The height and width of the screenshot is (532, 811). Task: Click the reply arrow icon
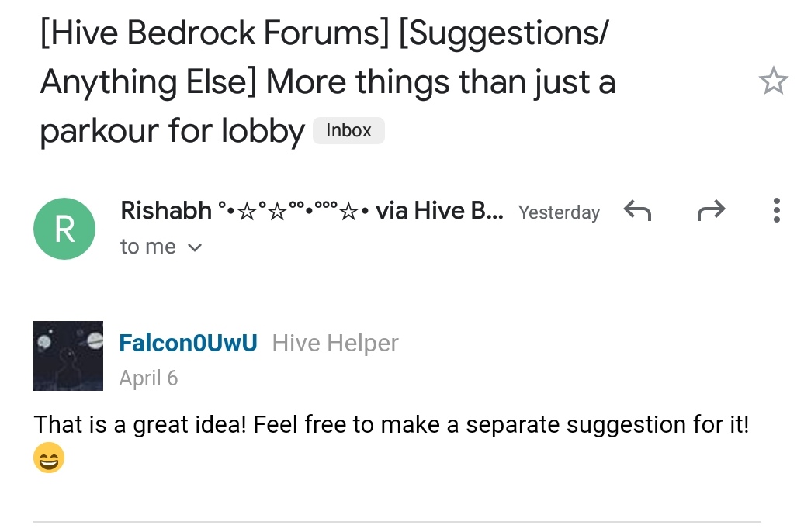tap(637, 210)
